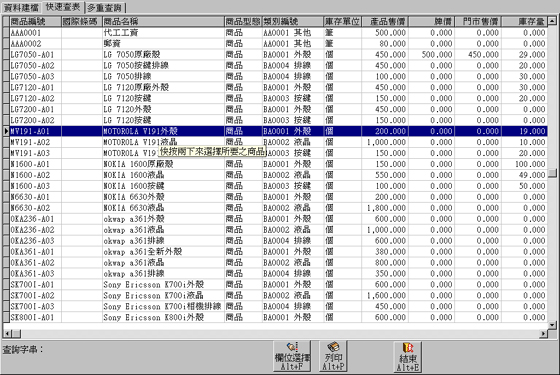Click the 商品名稱 column header
This screenshot has width=560, height=375.
click(163, 21)
